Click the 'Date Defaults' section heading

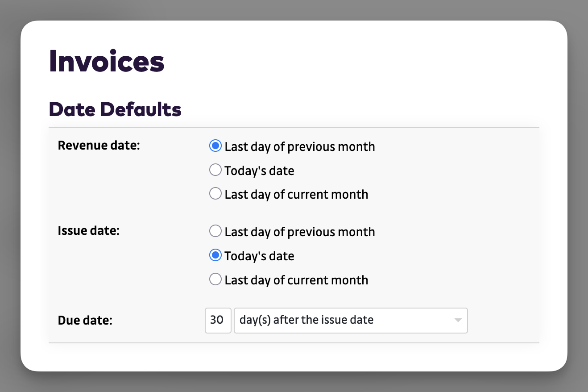tap(115, 109)
